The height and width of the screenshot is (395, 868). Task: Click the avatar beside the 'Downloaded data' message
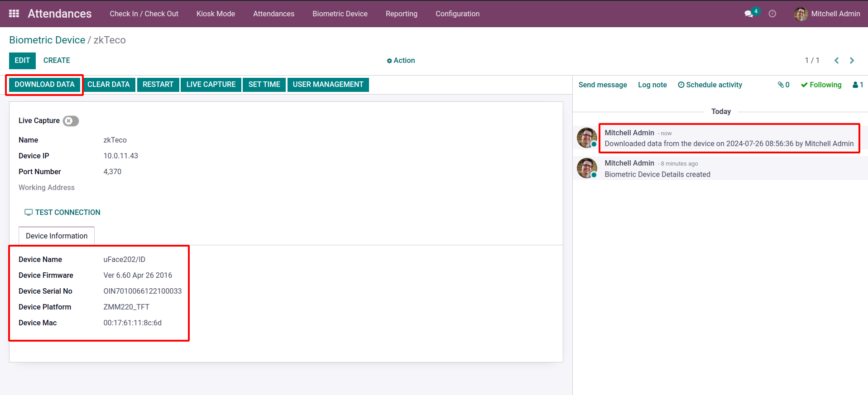tap(587, 138)
